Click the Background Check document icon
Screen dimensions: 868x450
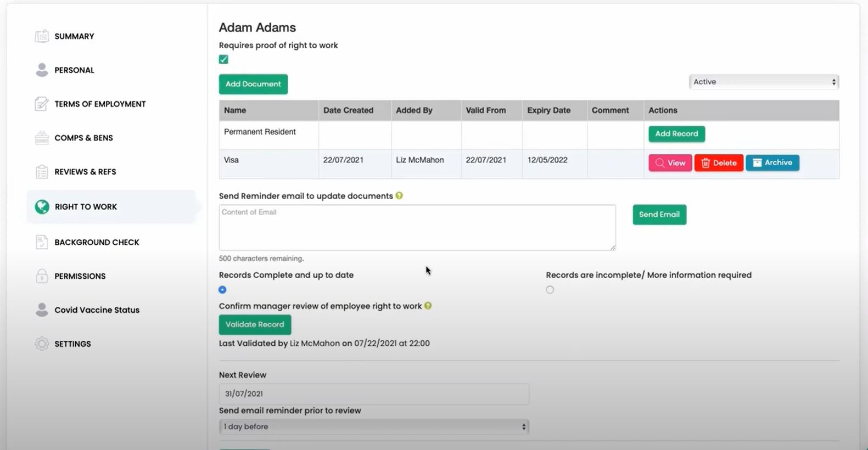coord(42,242)
